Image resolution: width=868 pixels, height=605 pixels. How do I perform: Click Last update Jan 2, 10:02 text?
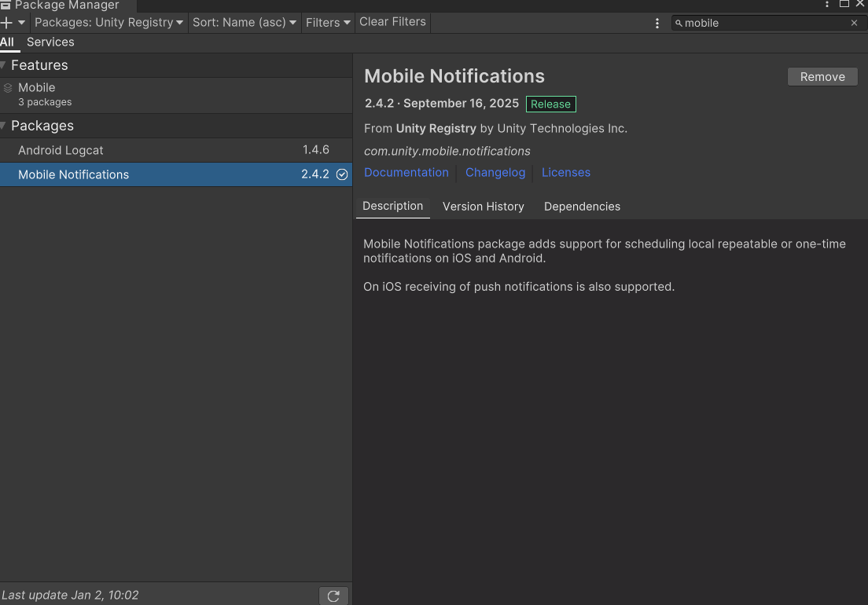70,595
